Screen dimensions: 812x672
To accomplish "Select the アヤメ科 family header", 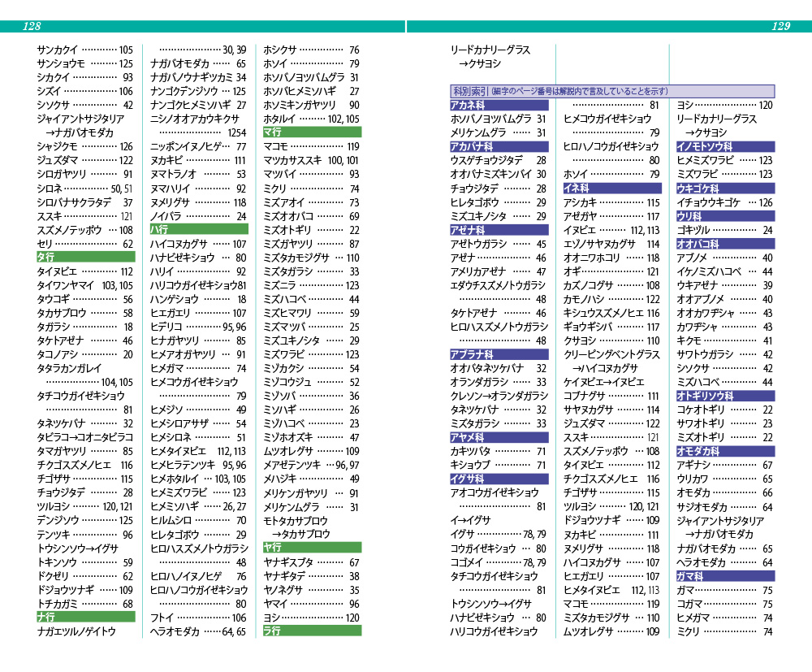I will (499, 437).
